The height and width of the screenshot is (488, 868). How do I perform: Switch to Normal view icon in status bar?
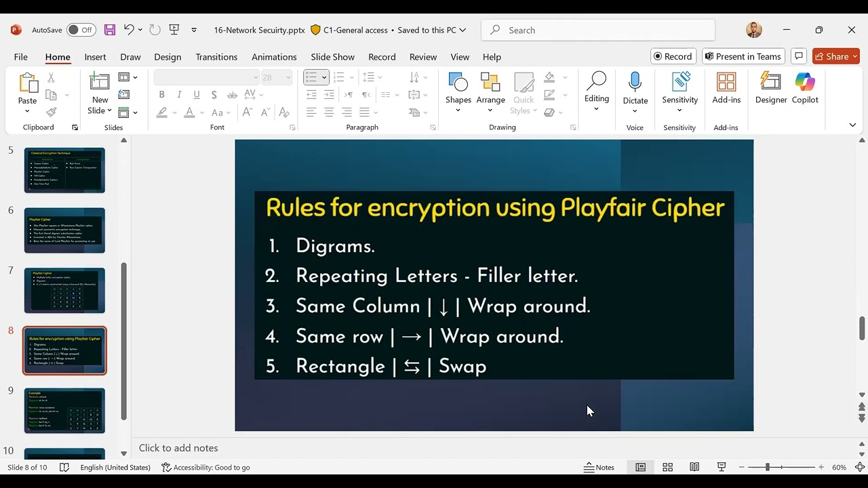[640, 467]
